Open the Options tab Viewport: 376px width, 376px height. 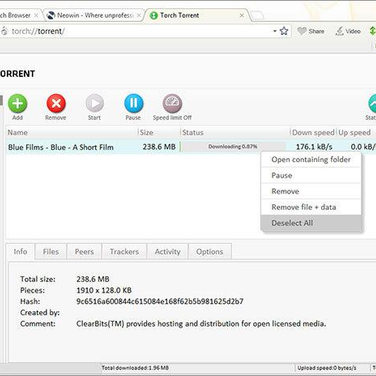tap(210, 252)
